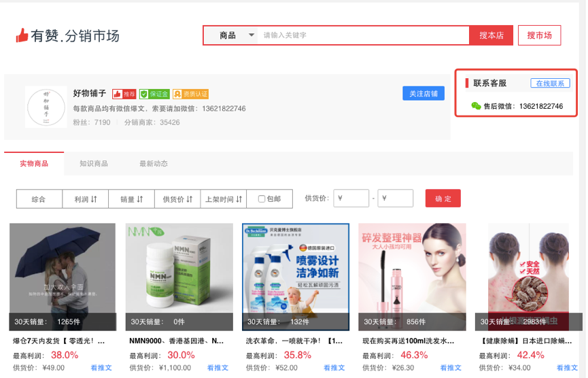This screenshot has height=378, width=588.
Task: Open the title 现在购买再送100ml洗发水
Action: click(409, 341)
